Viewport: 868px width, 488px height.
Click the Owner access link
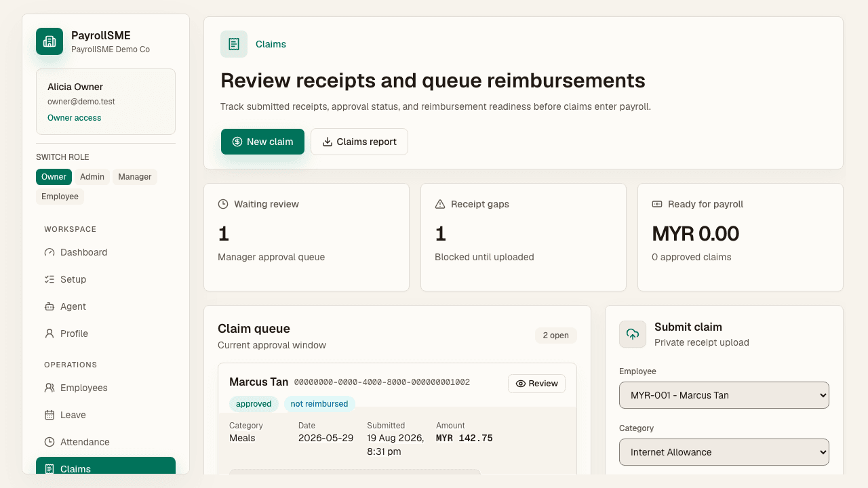coord(75,118)
